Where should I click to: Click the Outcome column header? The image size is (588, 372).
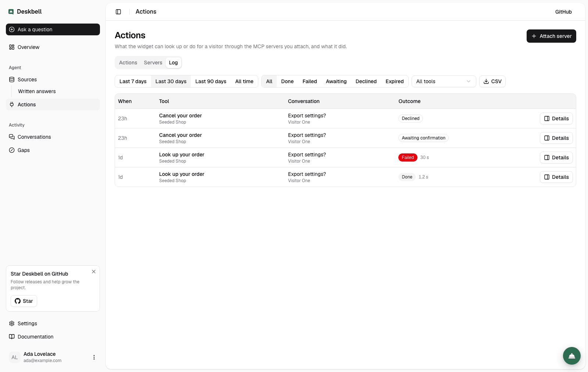coord(409,101)
